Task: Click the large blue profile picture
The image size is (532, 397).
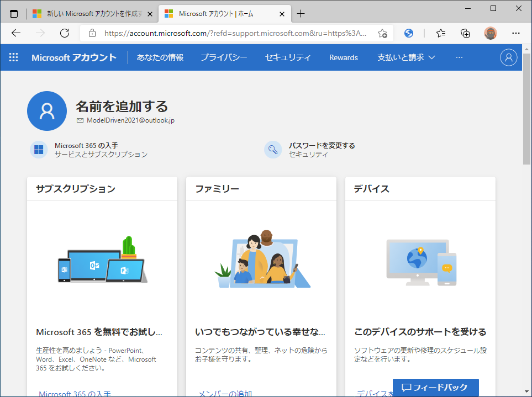Action: point(47,111)
